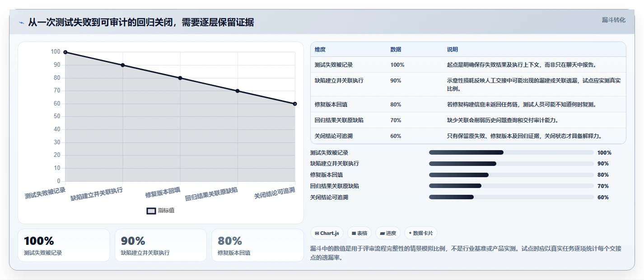Select the 表格 tag chip
Image resolution: width=644 pixels, height=280 pixels.
359,233
